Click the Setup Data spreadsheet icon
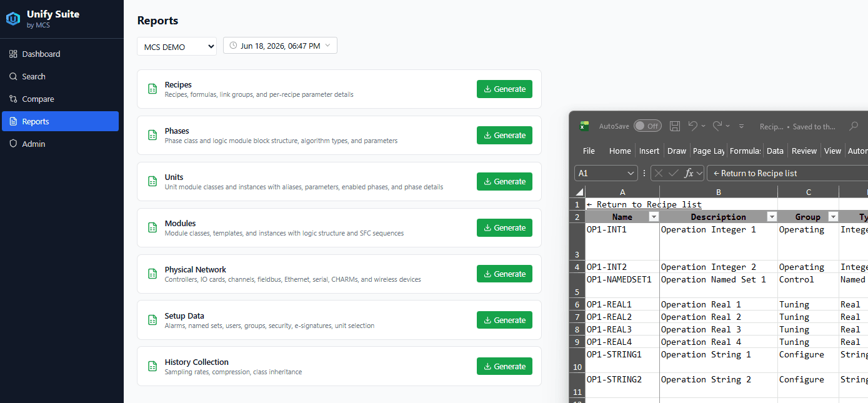The height and width of the screenshot is (403, 868). click(152, 320)
